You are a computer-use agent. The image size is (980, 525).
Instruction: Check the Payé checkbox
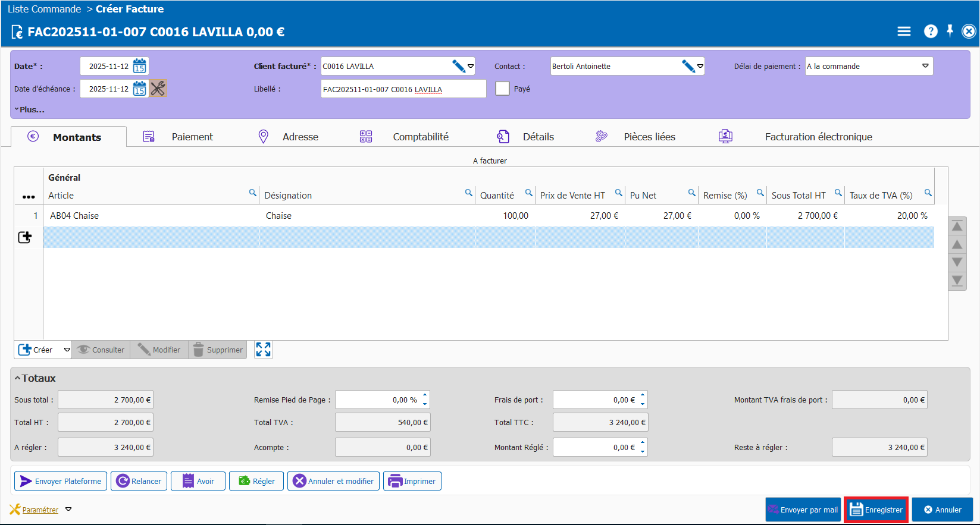pyautogui.click(x=503, y=89)
